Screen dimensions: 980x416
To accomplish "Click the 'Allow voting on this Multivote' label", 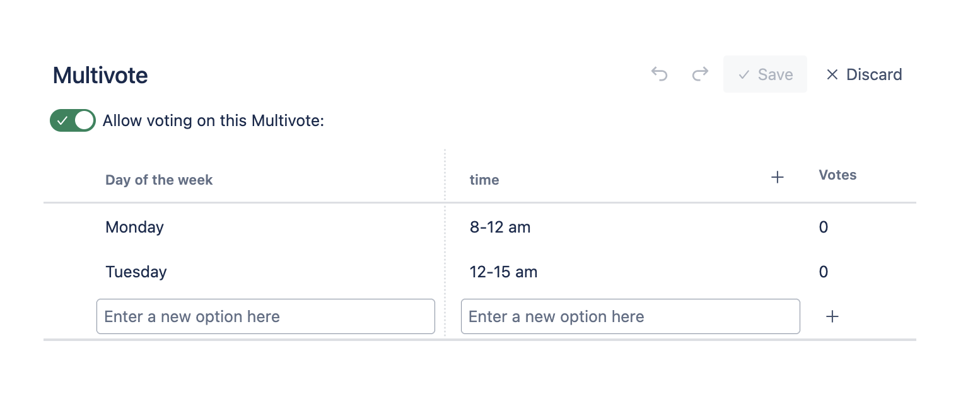I will coord(213,120).
